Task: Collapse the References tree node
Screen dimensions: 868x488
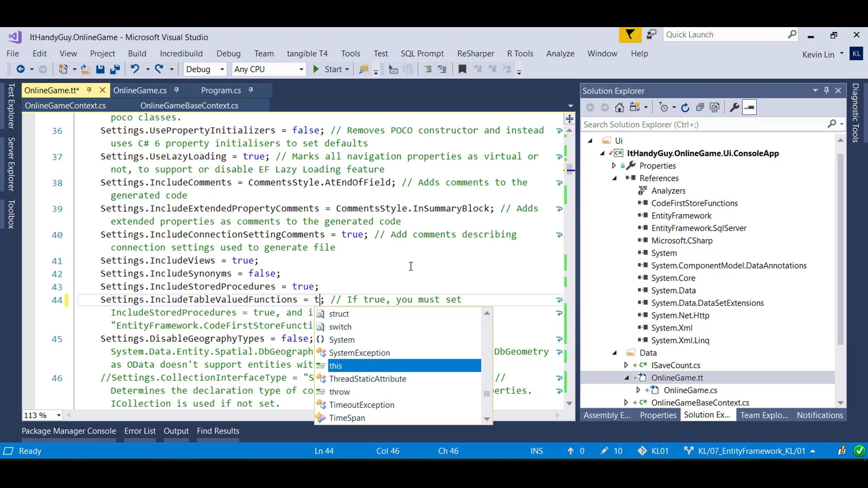Action: (x=615, y=178)
